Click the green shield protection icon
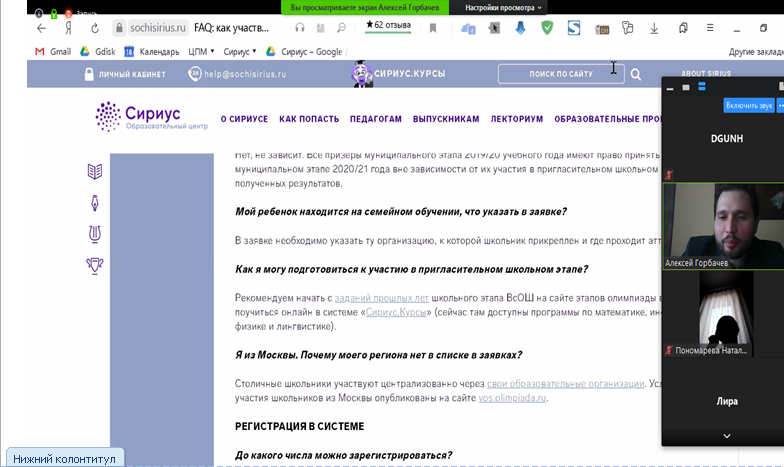The image size is (784, 467). click(x=547, y=28)
